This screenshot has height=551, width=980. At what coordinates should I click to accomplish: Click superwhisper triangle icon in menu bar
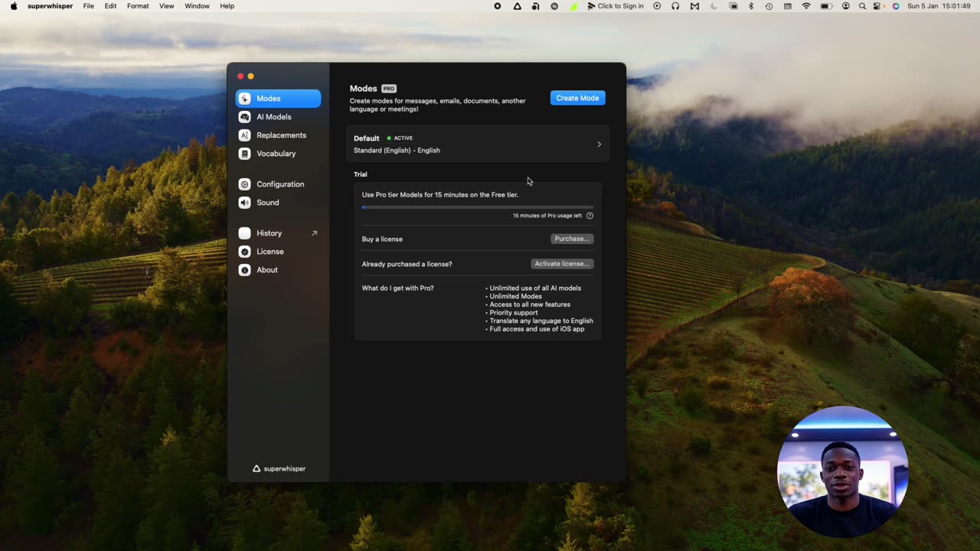click(x=518, y=6)
